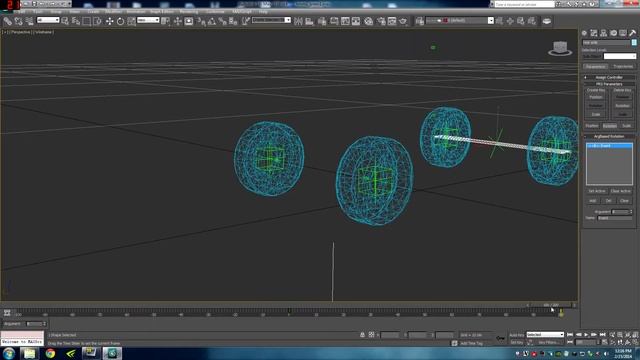Screen dimensions: 640x360
Task: Switch to the Modify command panel
Action: pos(594,33)
